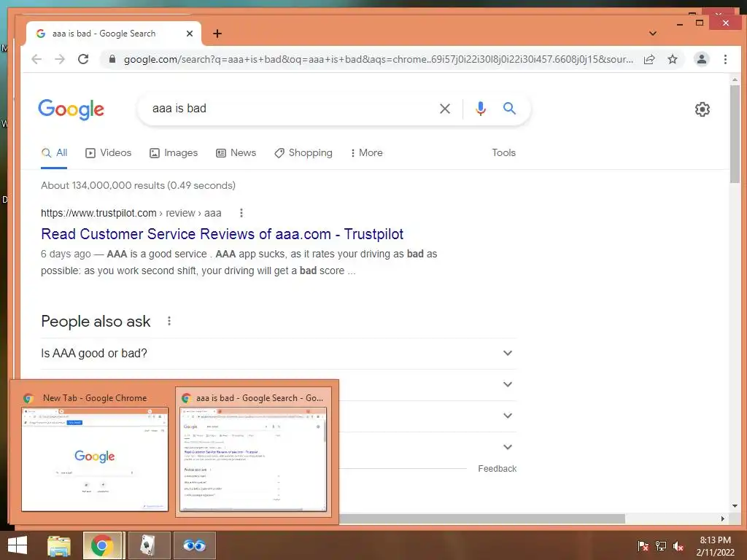Click the 'aaa is bad - Google Search' tab

click(113, 34)
